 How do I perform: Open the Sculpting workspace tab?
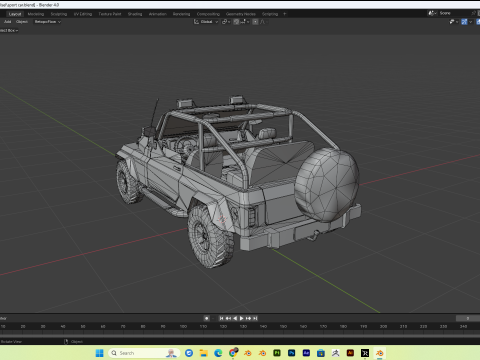(59, 14)
